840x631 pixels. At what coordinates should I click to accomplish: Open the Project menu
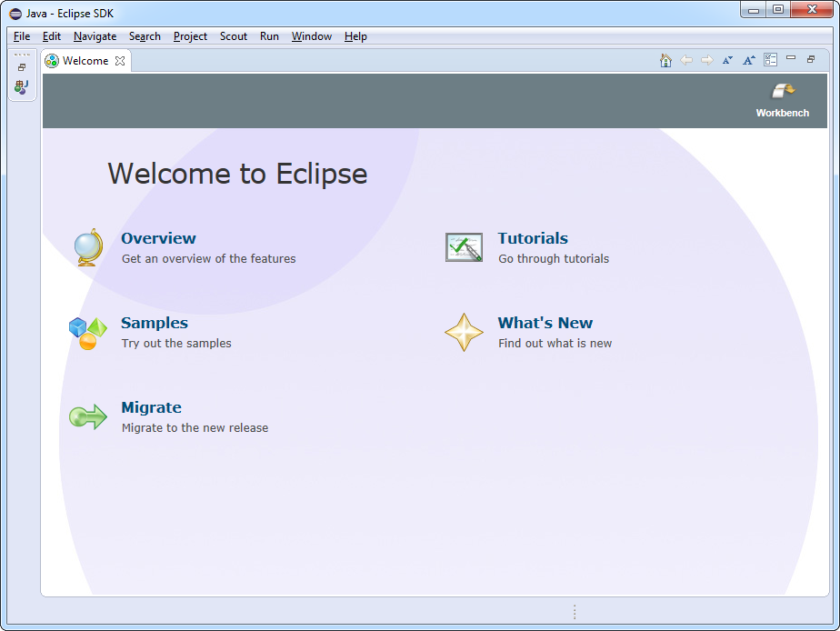coord(190,36)
